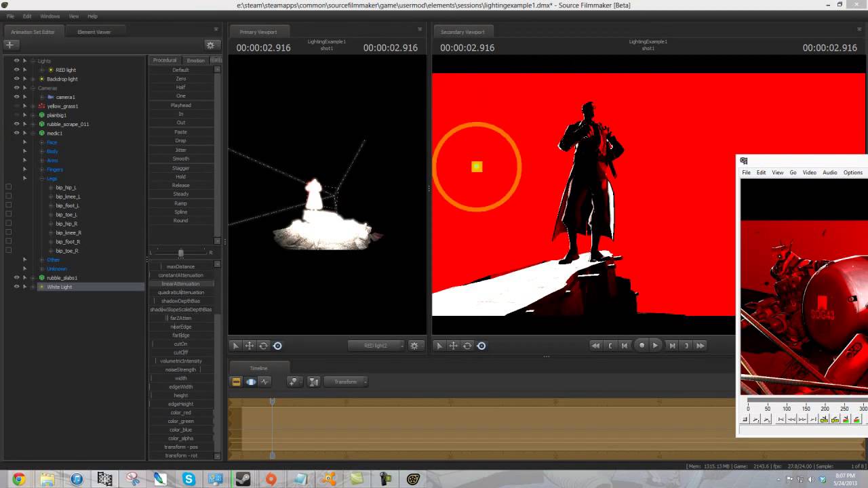Screen dimensions: 868x488
Task: Switch timeline to clip editor mode
Action: tap(237, 382)
